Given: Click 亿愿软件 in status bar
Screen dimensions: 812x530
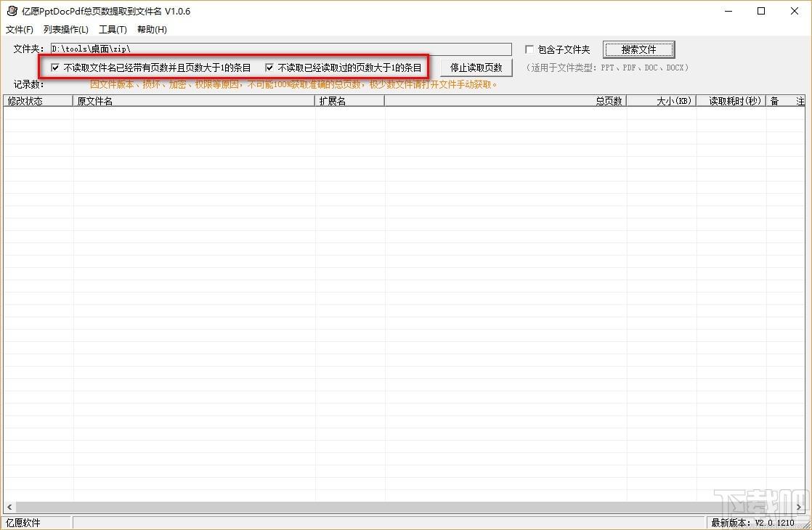Looking at the screenshot, I should pyautogui.click(x=23, y=523).
